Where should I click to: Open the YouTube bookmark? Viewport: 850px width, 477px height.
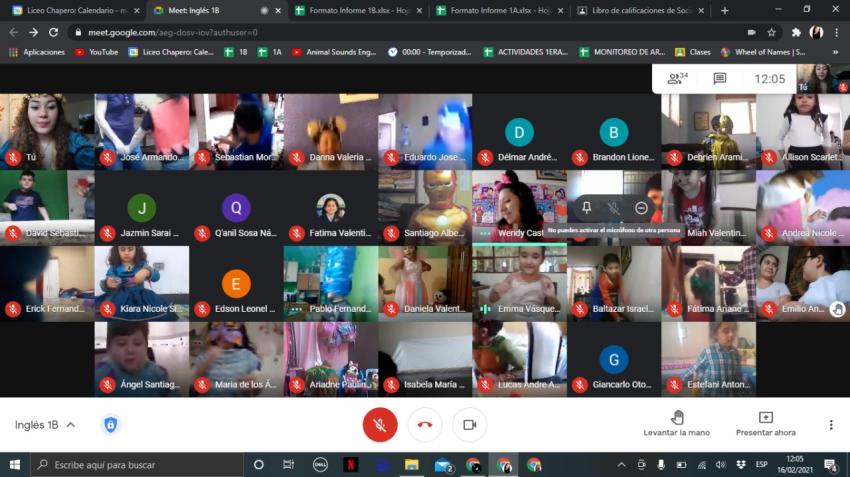[97, 52]
